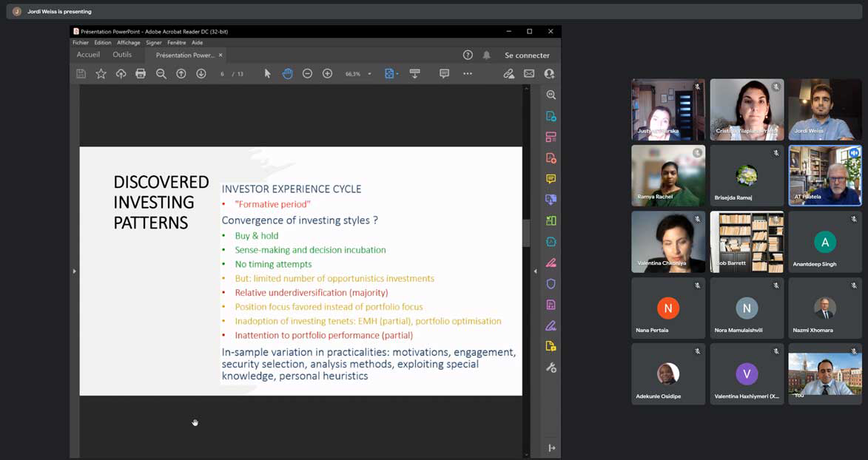868x460 pixels.
Task: Open the notifications bell icon
Action: click(487, 55)
